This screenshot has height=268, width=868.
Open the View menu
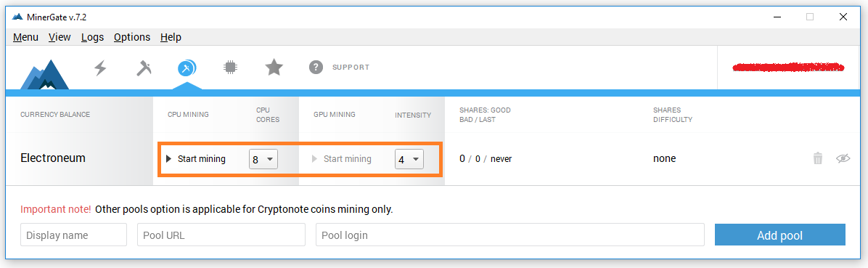pyautogui.click(x=60, y=37)
